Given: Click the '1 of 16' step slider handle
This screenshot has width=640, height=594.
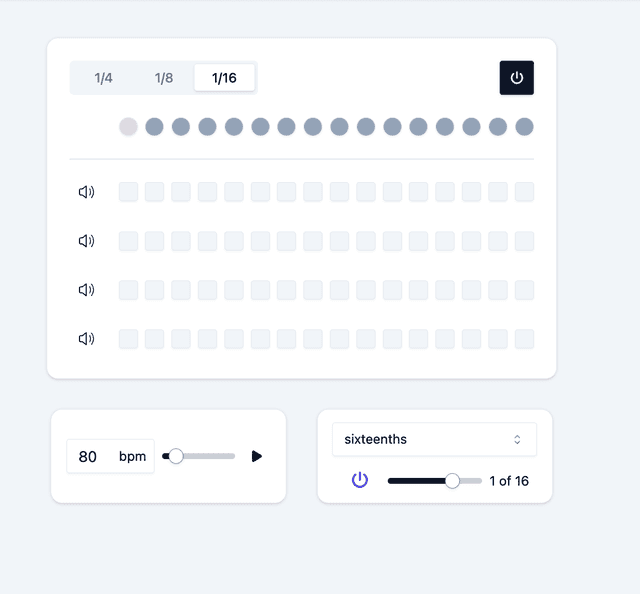Looking at the screenshot, I should click(452, 481).
